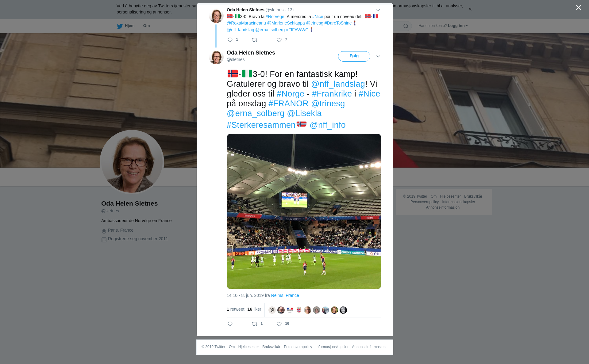Follow Oda Helen Sletnes with Følg button
Viewport: 589px width, 364px height.
point(354,56)
